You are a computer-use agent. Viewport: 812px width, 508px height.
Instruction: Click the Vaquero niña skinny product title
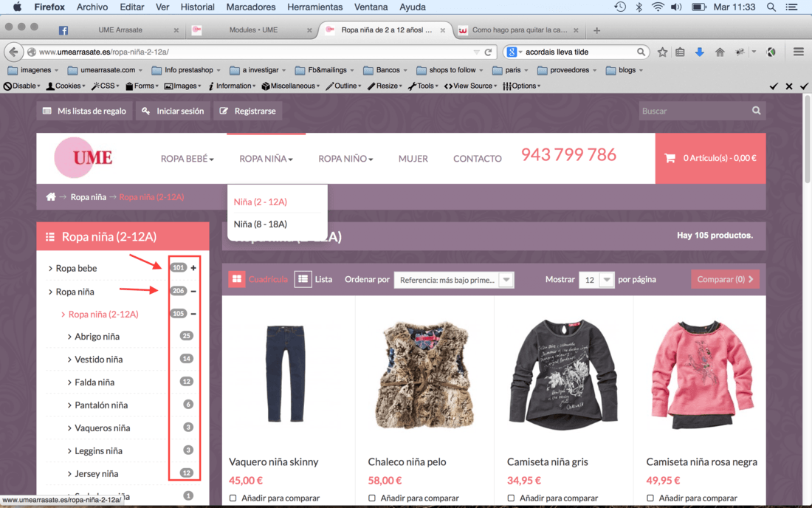[x=273, y=462]
